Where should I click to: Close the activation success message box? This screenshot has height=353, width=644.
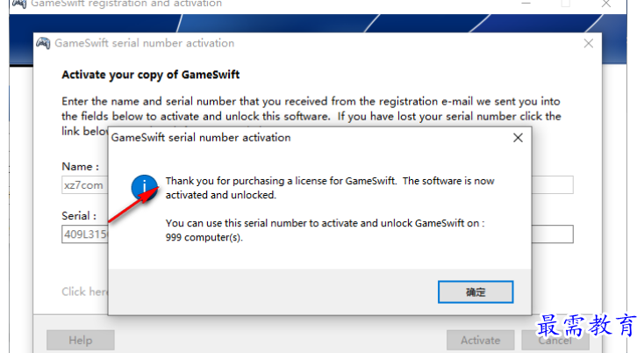coord(518,138)
